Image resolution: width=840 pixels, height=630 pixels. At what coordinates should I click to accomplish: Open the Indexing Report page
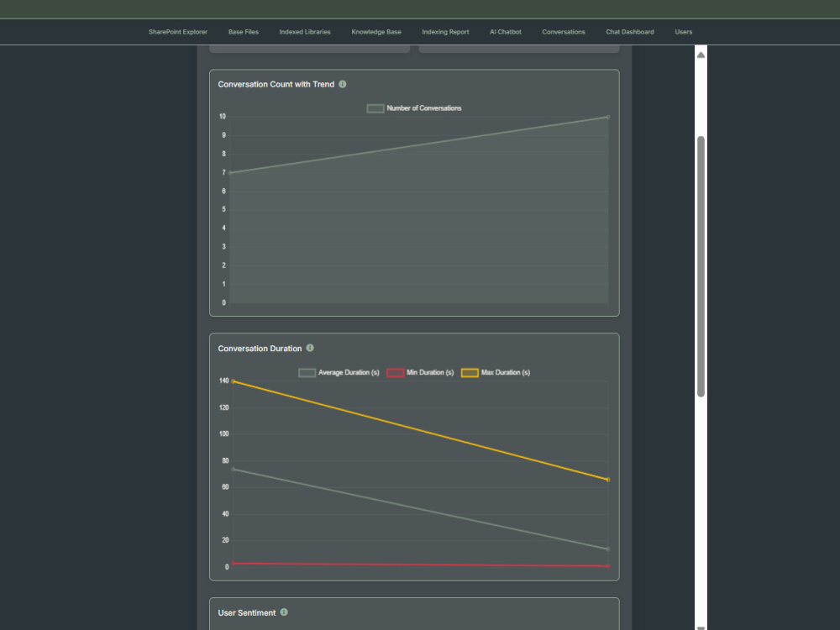(445, 32)
